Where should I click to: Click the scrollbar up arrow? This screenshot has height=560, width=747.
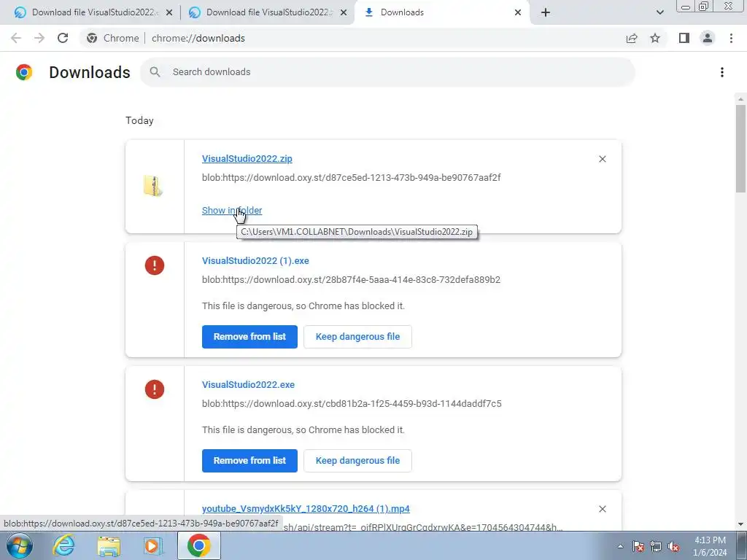tap(740, 99)
